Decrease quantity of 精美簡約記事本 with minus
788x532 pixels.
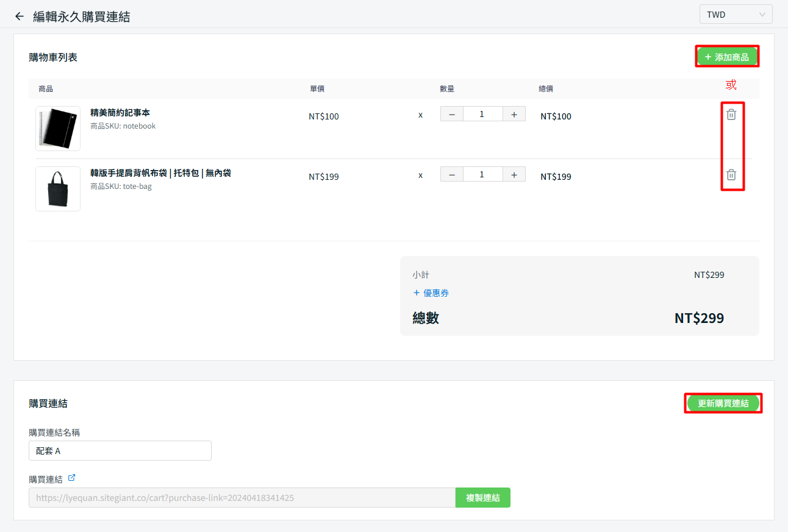452,114
